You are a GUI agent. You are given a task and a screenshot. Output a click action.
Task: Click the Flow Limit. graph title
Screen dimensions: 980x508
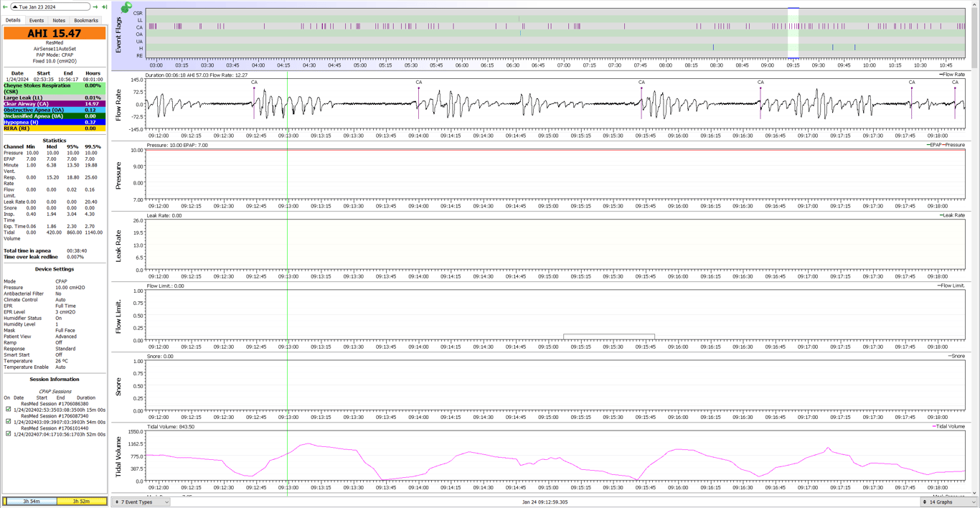click(x=119, y=316)
